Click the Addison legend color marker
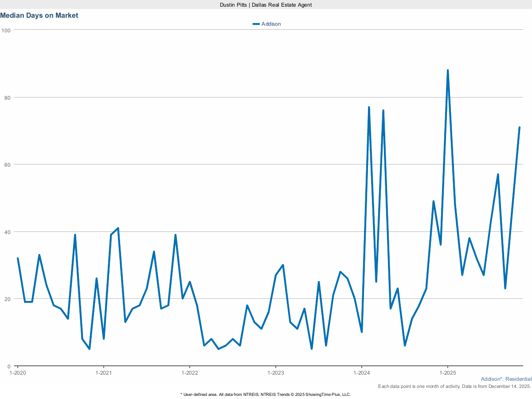This screenshot has height=399, width=532. click(257, 24)
